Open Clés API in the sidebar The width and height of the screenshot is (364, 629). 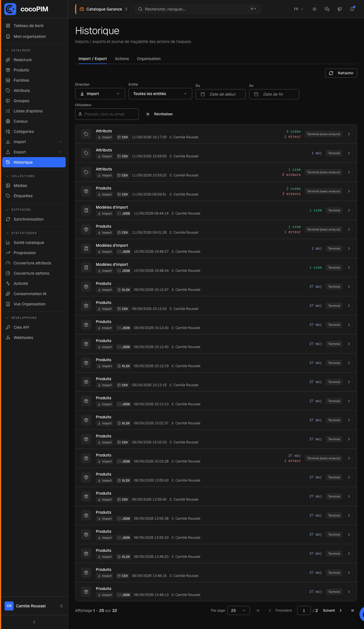(34, 327)
